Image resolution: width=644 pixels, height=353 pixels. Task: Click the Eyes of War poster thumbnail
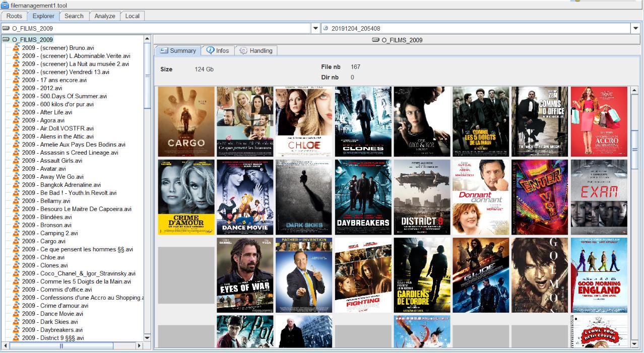245,275
